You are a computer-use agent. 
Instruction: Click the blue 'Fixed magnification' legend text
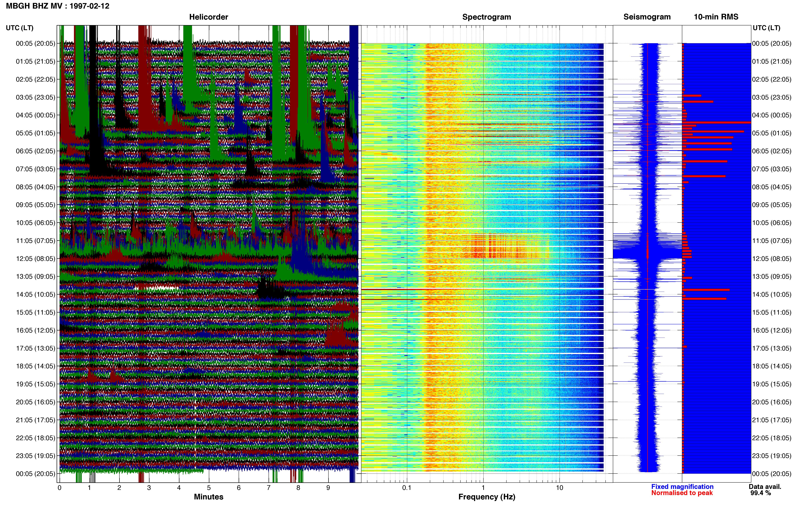click(682, 486)
